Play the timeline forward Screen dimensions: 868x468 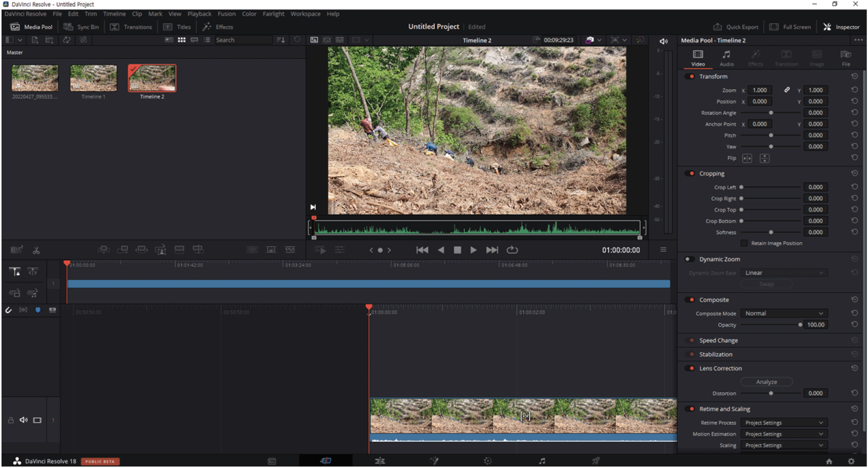pos(473,250)
